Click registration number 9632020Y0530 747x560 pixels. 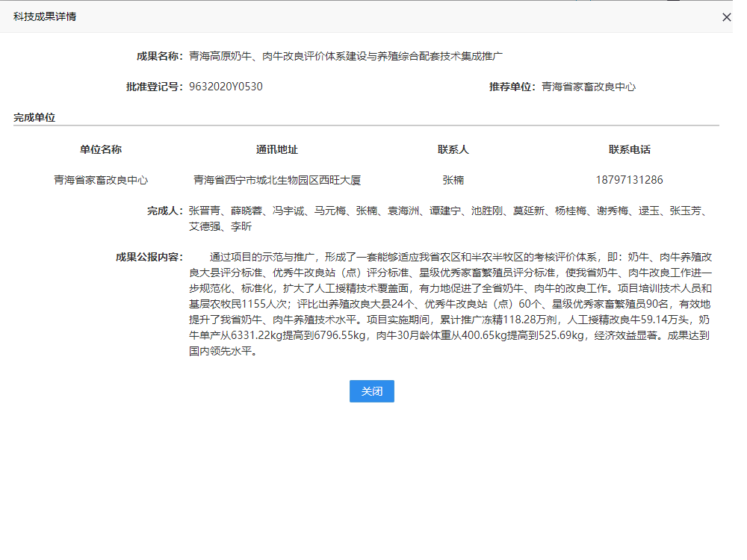(226, 87)
